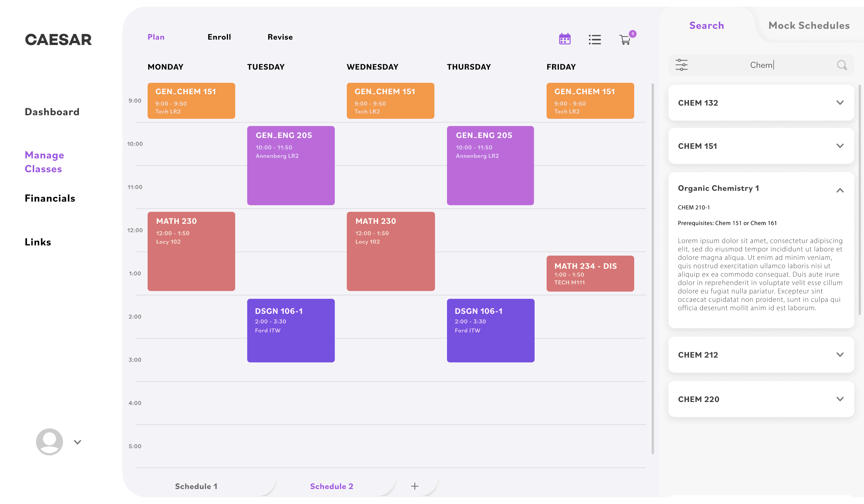
Task: Click the user profile avatar
Action: (49, 442)
